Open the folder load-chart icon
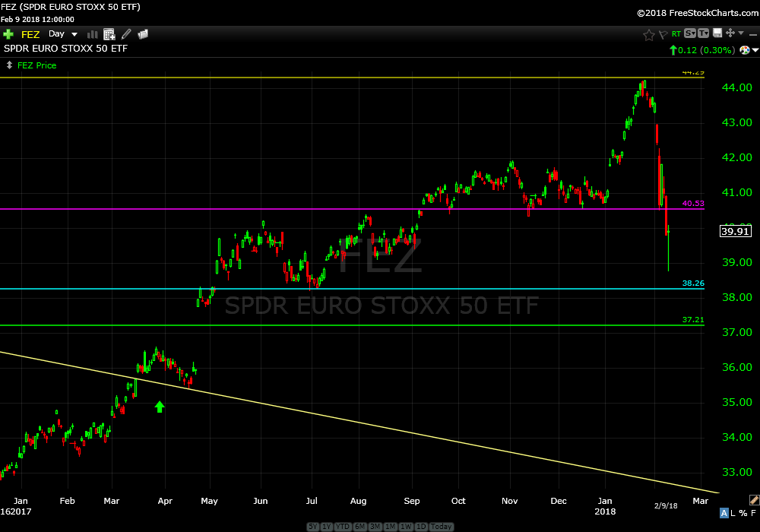 pos(142,34)
